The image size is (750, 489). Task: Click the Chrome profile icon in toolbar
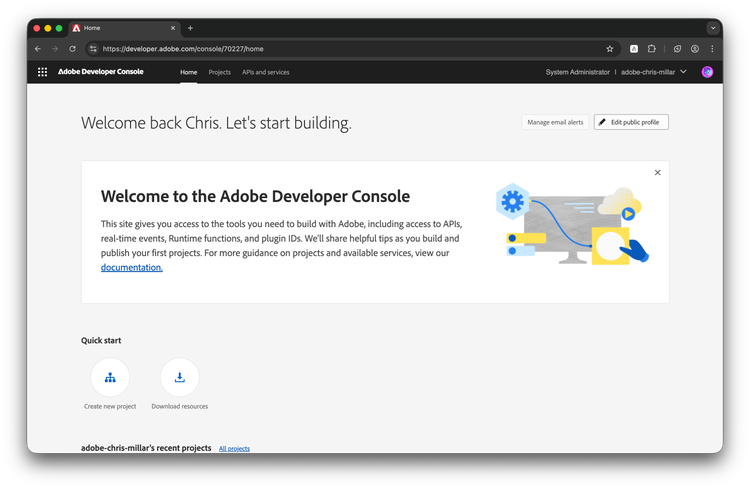pos(694,48)
